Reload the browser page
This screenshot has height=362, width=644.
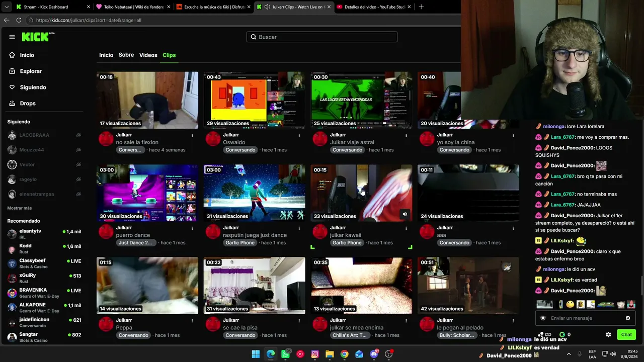(19, 20)
